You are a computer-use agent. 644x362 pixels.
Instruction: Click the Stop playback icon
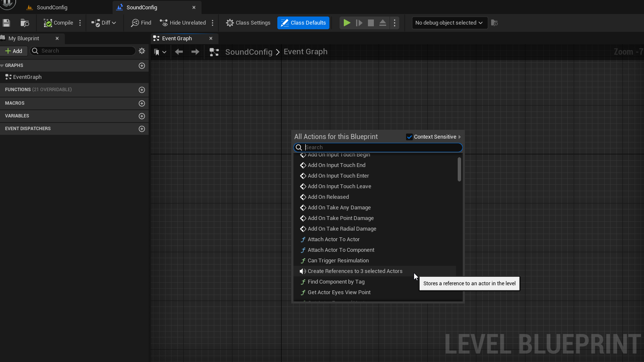click(371, 23)
